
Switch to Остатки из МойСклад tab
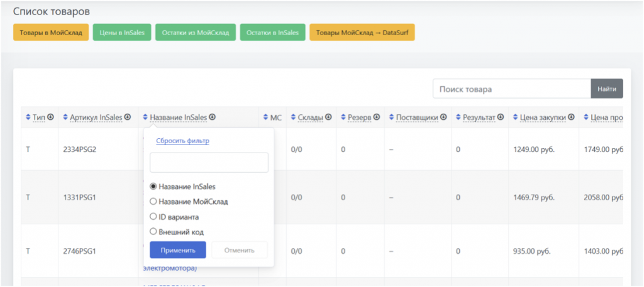pyautogui.click(x=196, y=33)
